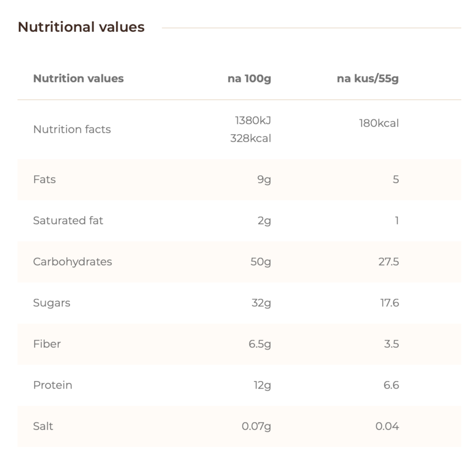Select the 2g saturated fat value
This screenshot has height=461, width=476.
pyautogui.click(x=264, y=221)
